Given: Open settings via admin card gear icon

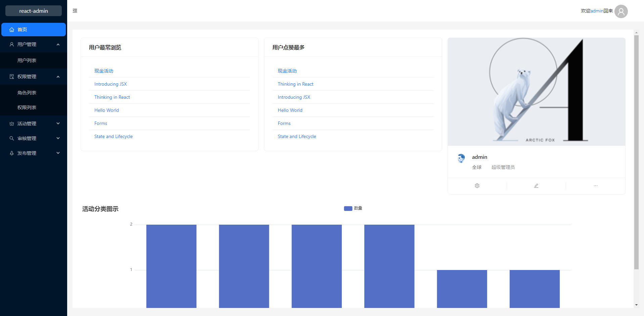Looking at the screenshot, I should [477, 186].
